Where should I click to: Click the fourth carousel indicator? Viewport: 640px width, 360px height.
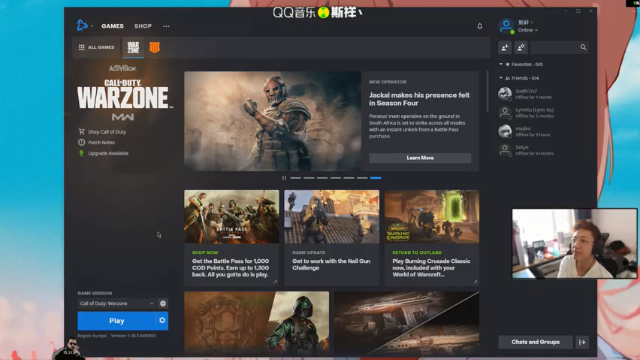click(x=336, y=178)
